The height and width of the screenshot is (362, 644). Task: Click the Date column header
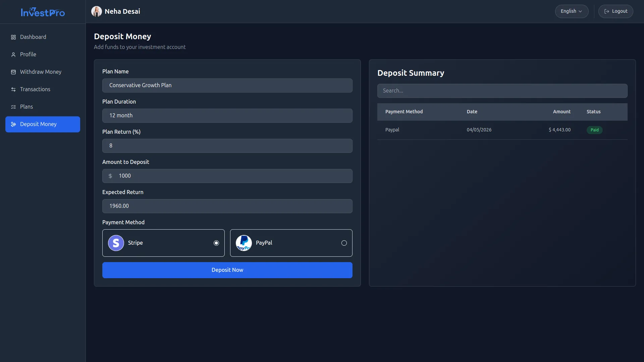(472, 112)
